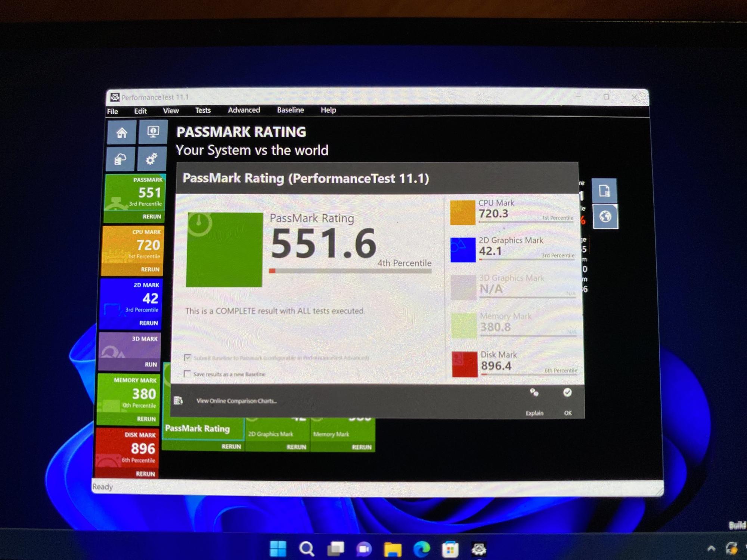This screenshot has height=560, width=747.
Task: Click the export results document icon
Action: coord(604,191)
